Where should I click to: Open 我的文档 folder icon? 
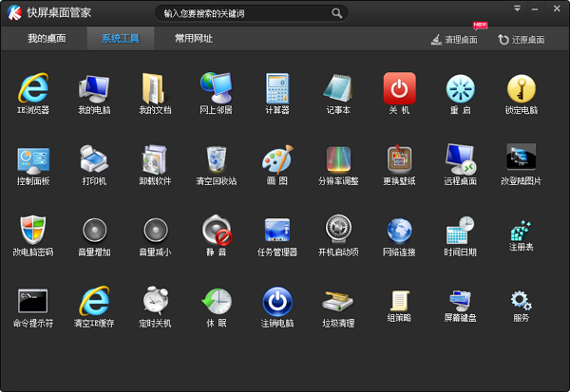click(x=155, y=88)
